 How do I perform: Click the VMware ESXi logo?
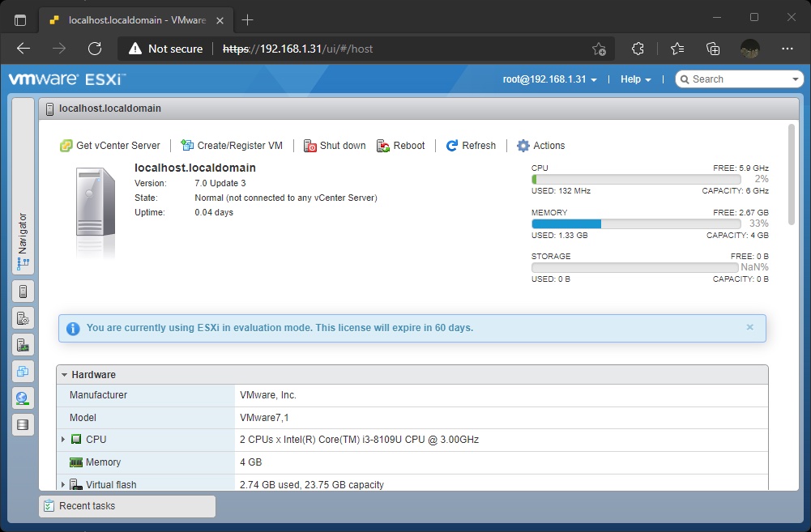tap(67, 79)
